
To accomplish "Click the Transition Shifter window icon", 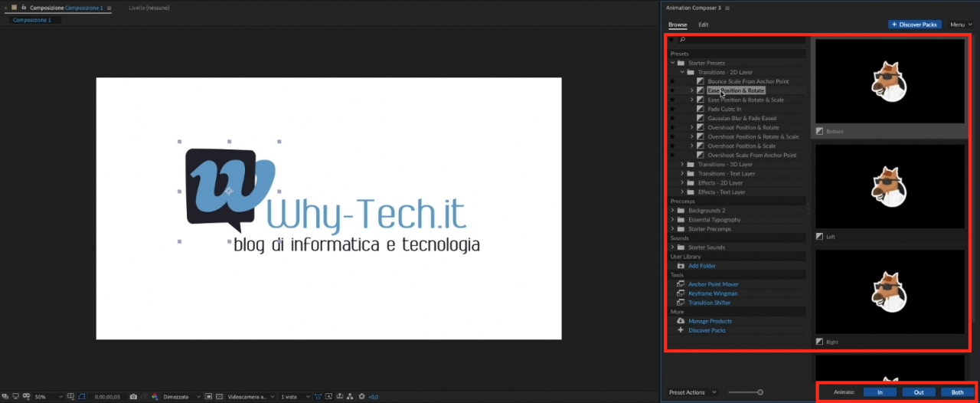I will (681, 303).
